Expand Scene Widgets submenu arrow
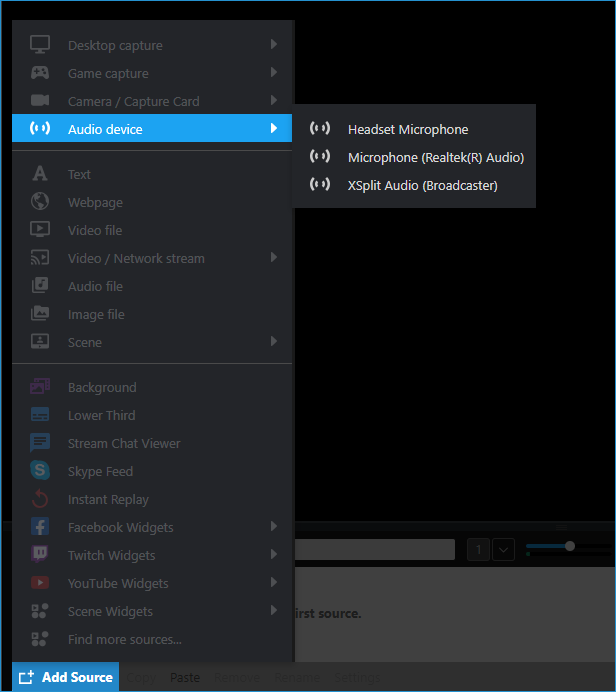The image size is (616, 692). click(274, 610)
